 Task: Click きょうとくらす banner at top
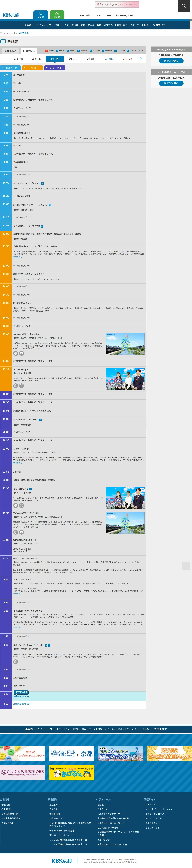point(117,4)
